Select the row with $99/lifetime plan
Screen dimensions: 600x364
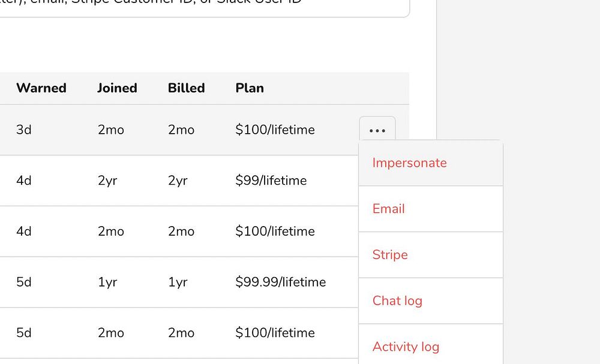coord(271,181)
